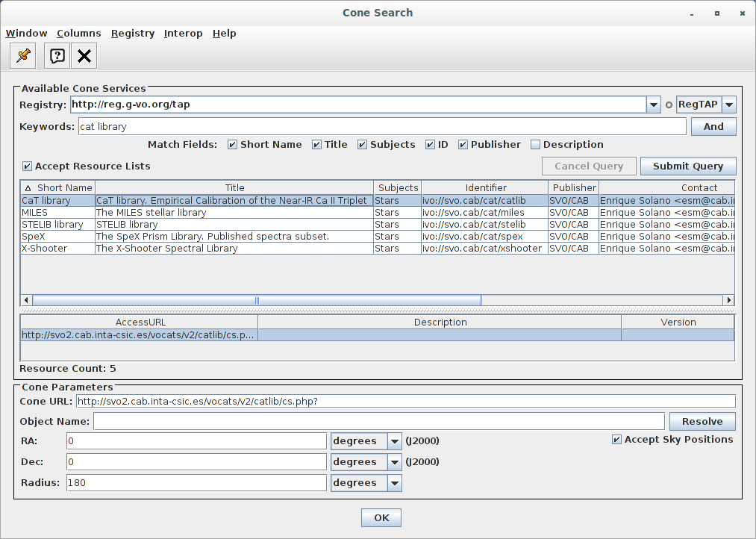Open the Dec units dropdown

point(394,462)
